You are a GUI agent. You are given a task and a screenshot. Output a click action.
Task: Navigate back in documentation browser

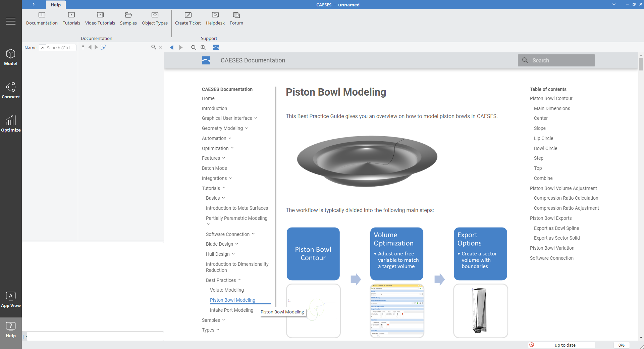coord(172,47)
